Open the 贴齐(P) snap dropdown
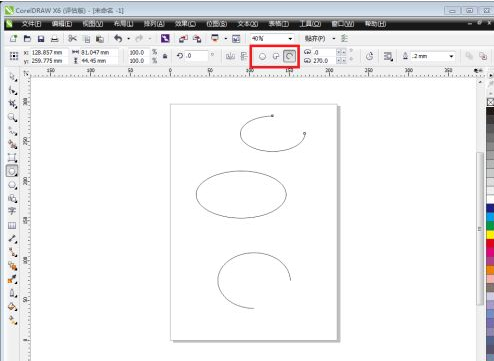 (334, 39)
